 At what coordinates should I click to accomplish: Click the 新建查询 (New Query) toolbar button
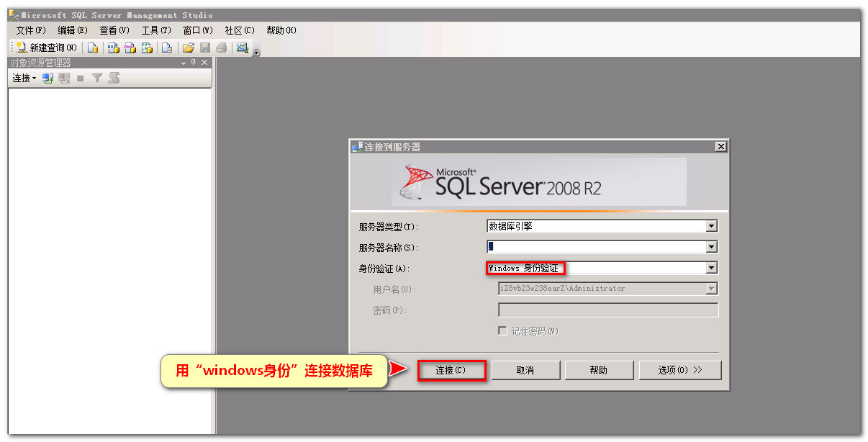pos(46,48)
